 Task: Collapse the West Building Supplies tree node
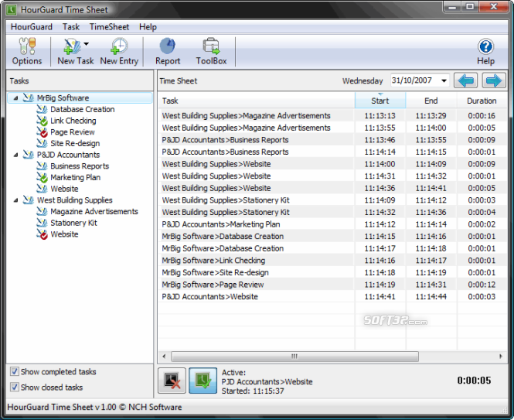15,200
